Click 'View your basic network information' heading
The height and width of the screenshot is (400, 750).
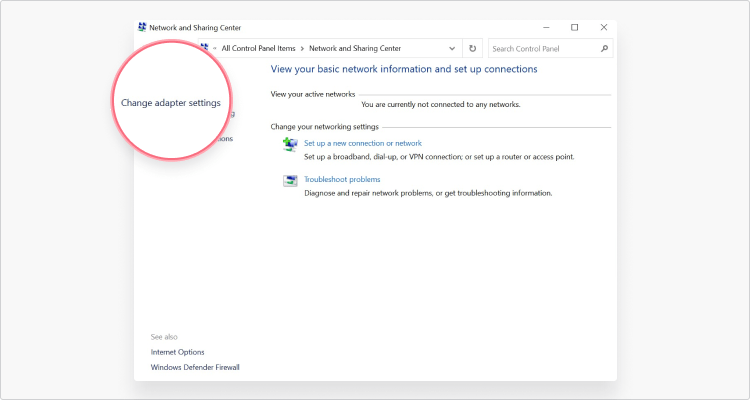404,69
